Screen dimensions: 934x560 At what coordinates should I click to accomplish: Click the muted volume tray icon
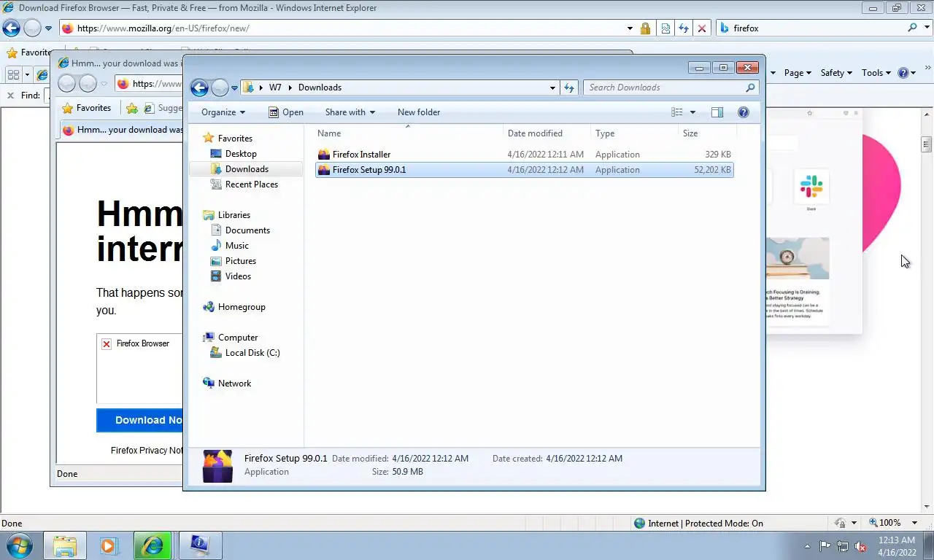(860, 546)
